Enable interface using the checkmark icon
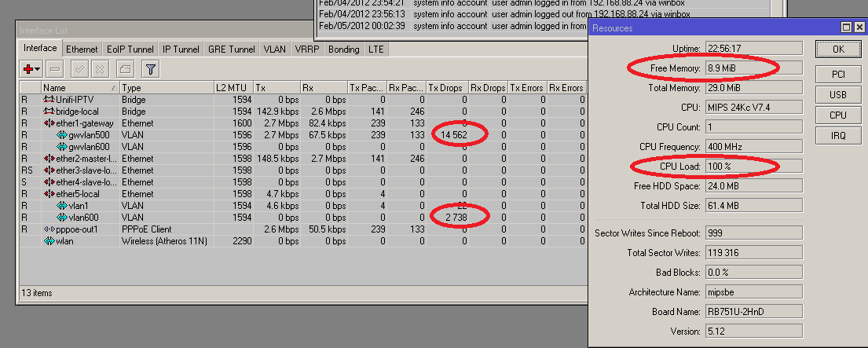This screenshot has width=868, height=348. pyautogui.click(x=80, y=69)
